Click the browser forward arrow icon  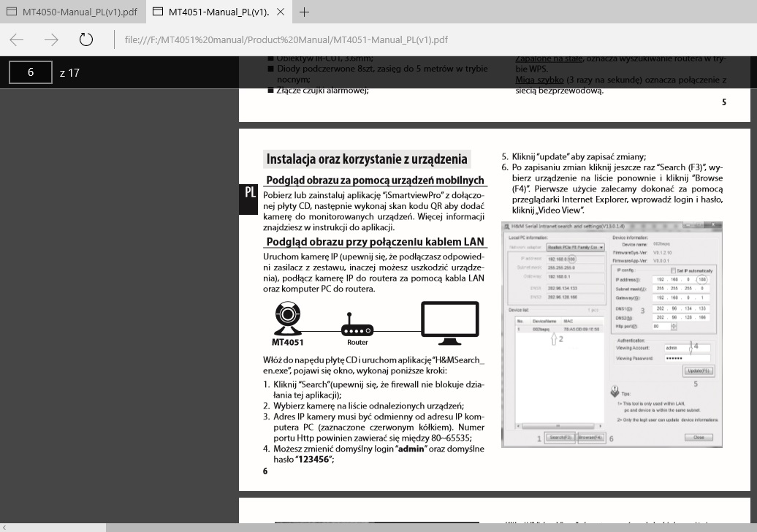(x=49, y=40)
